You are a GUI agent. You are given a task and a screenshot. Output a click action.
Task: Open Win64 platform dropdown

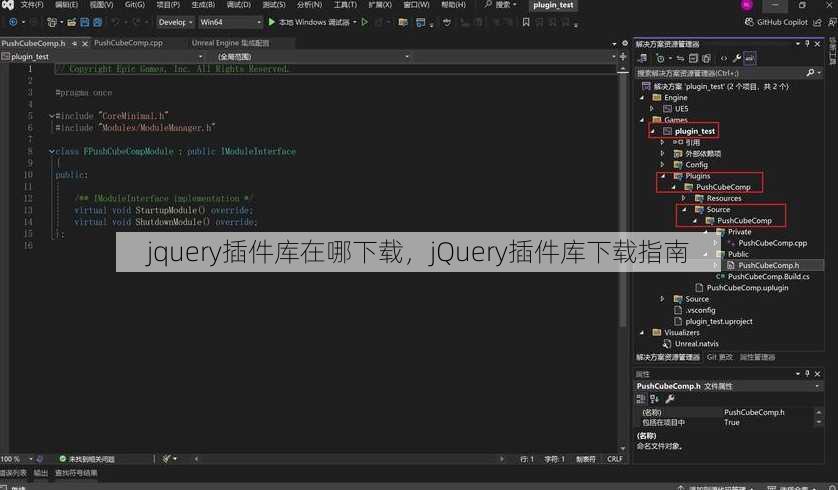coord(230,22)
